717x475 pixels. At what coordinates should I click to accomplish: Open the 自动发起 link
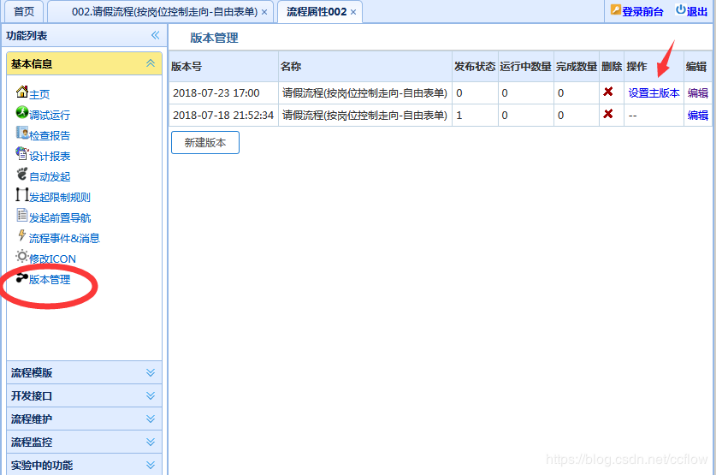point(49,176)
